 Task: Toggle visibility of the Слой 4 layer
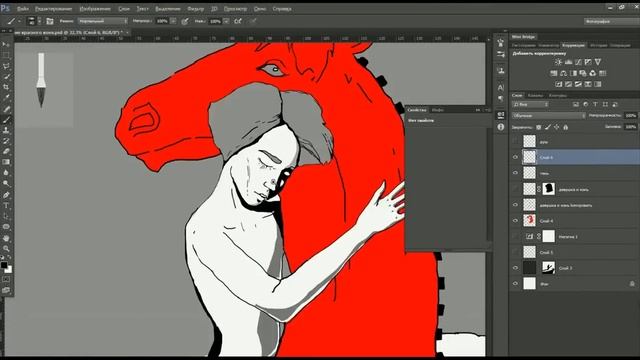(x=515, y=221)
